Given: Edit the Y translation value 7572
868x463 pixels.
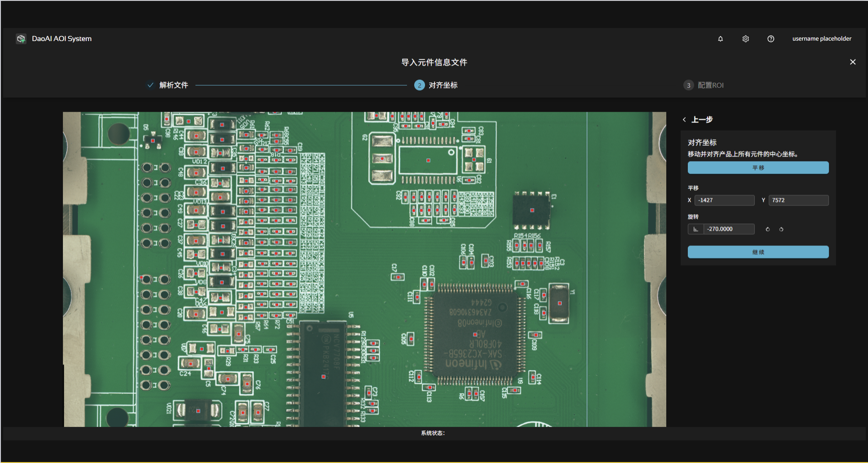Looking at the screenshot, I should [x=798, y=200].
